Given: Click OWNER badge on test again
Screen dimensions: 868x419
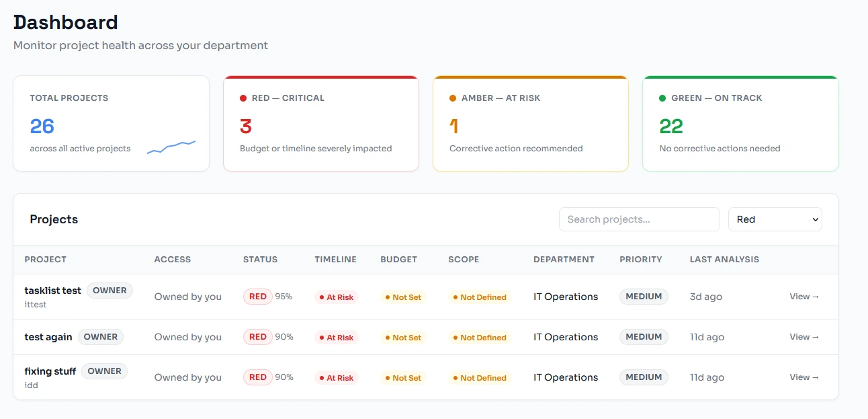Looking at the screenshot, I should pyautogui.click(x=101, y=337).
